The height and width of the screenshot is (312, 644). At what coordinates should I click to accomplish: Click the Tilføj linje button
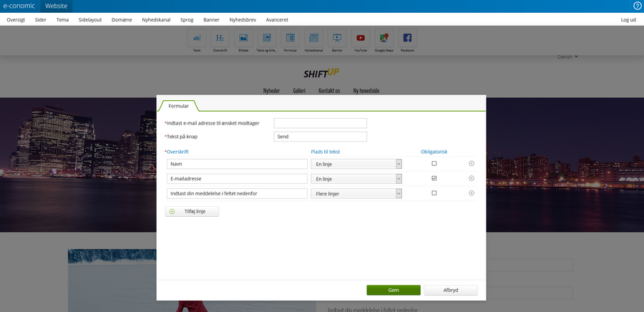[192, 211]
